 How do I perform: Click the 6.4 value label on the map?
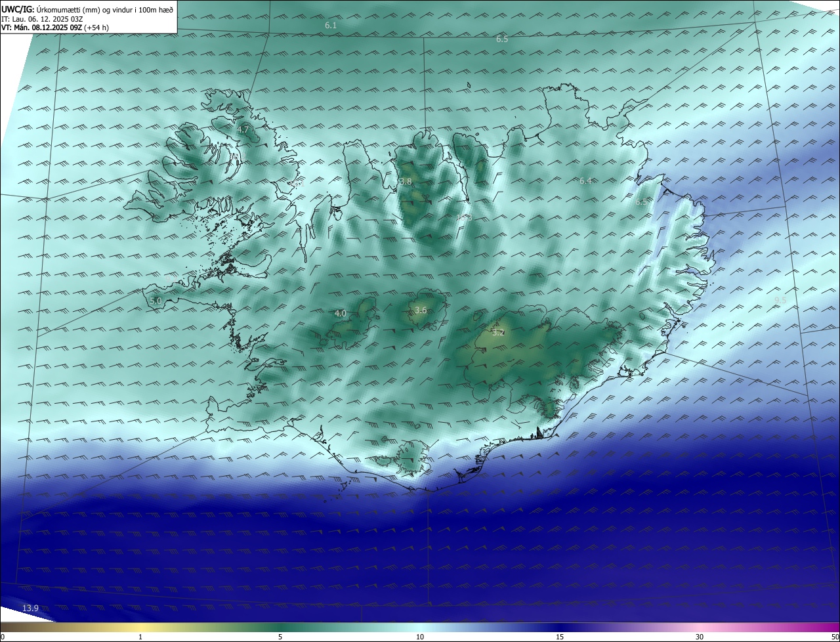[x=585, y=181]
